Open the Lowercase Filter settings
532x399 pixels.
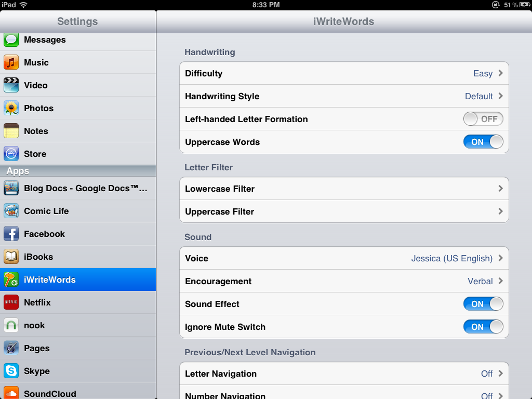pos(344,189)
